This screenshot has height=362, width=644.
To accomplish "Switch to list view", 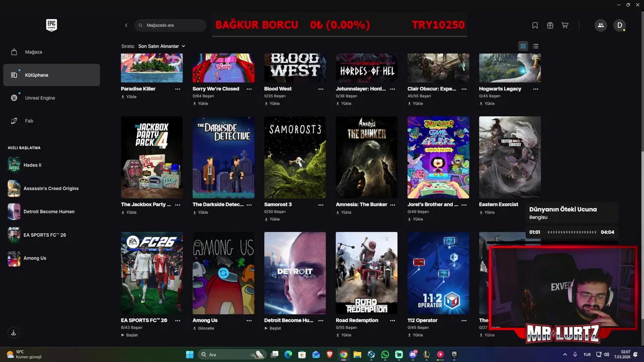I will 535,46.
